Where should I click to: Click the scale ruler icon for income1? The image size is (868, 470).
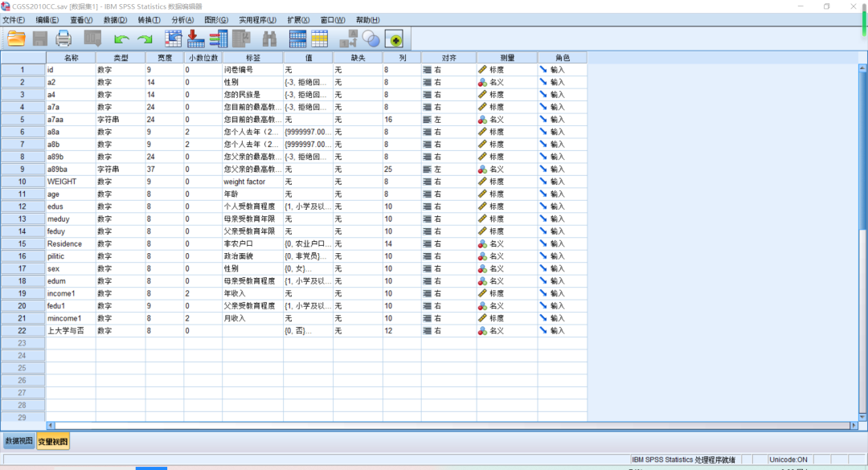click(483, 293)
